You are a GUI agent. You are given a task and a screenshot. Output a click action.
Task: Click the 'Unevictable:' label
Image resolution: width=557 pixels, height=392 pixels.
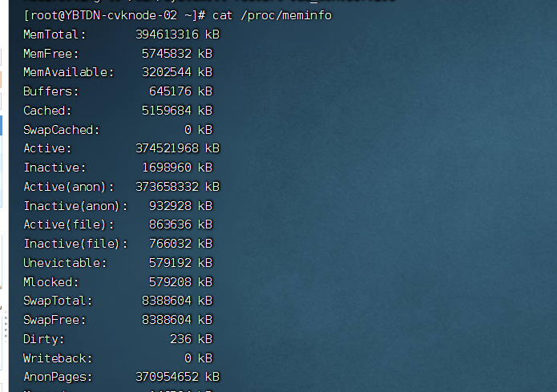tap(65, 263)
